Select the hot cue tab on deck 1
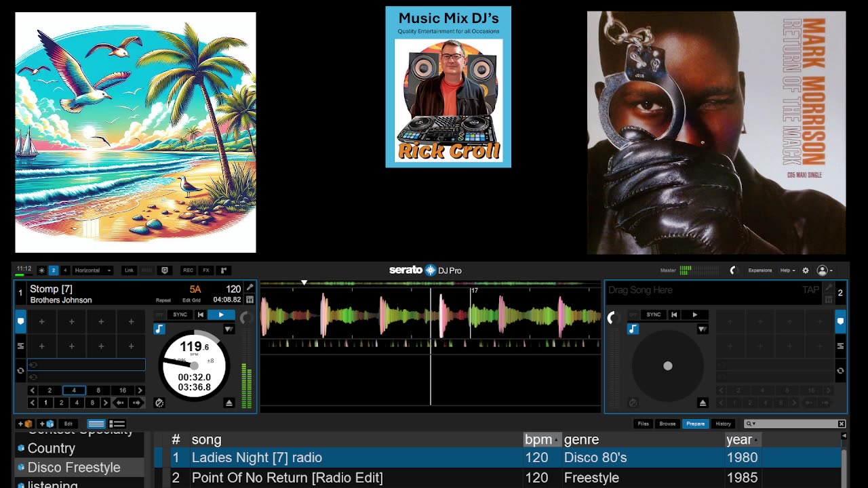Viewport: 868px width, 488px height. click(x=21, y=321)
